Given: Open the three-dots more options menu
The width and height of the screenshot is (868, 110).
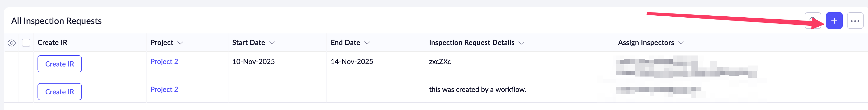Looking at the screenshot, I should coord(855,21).
